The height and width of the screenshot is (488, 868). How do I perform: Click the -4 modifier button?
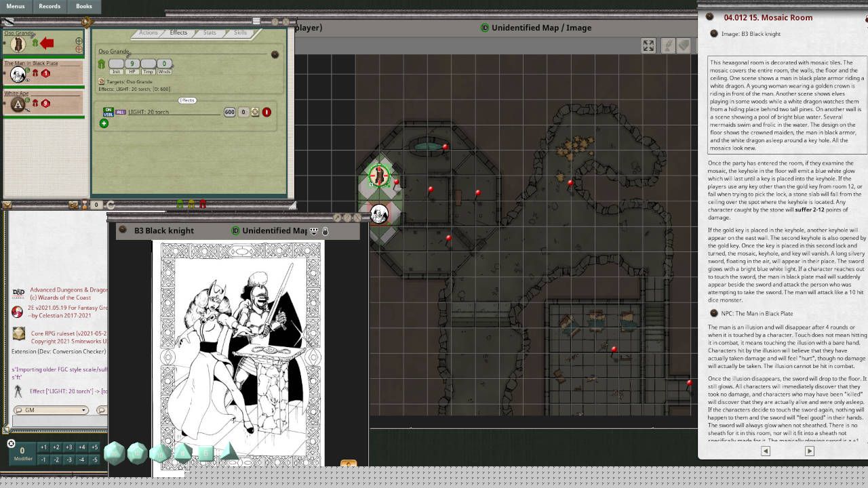81,460
